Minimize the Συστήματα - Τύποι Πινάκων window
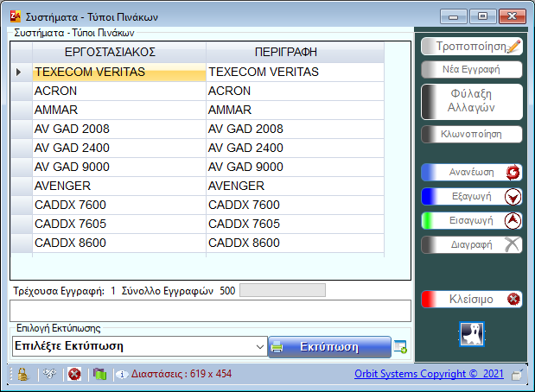The width and height of the screenshot is (535, 392). tap(453, 16)
